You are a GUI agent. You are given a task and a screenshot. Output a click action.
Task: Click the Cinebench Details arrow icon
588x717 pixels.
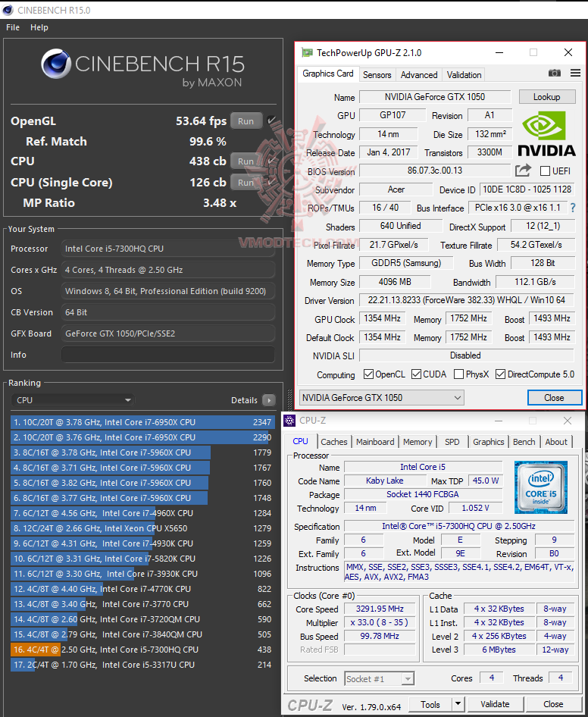pos(269,400)
